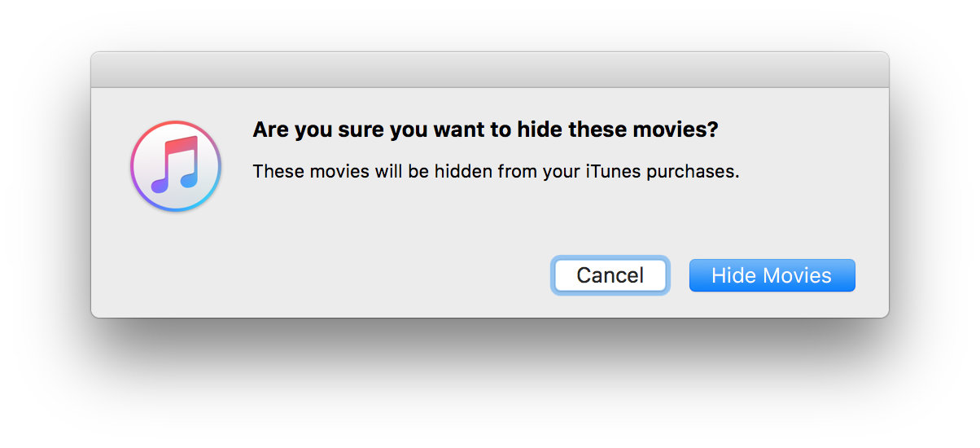The height and width of the screenshot is (448, 980).
Task: Click the iTunes app icon
Action: (176, 166)
